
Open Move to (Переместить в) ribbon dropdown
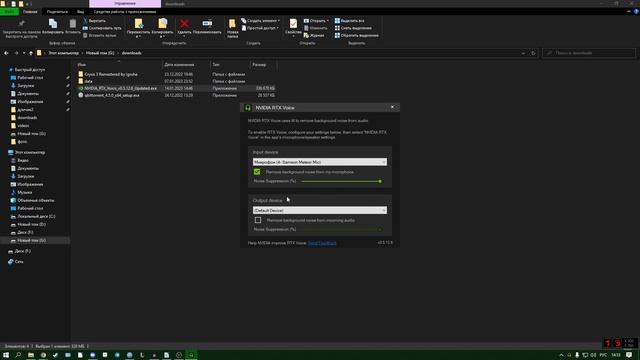click(138, 28)
